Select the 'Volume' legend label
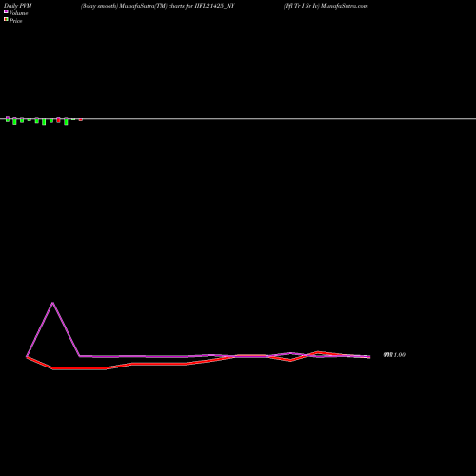Screen dimensions: 476x476 point(18,13)
